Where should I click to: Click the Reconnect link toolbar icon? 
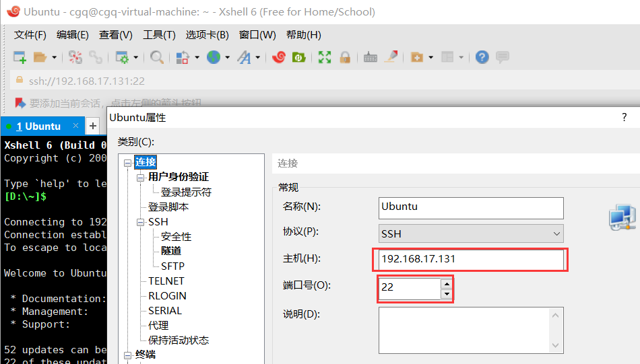96,57
